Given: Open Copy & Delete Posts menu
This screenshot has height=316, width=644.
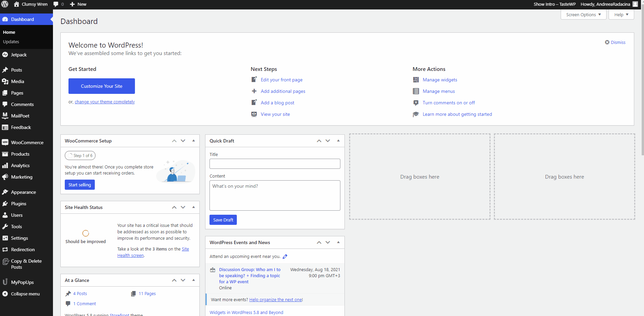Looking at the screenshot, I should coord(26,264).
